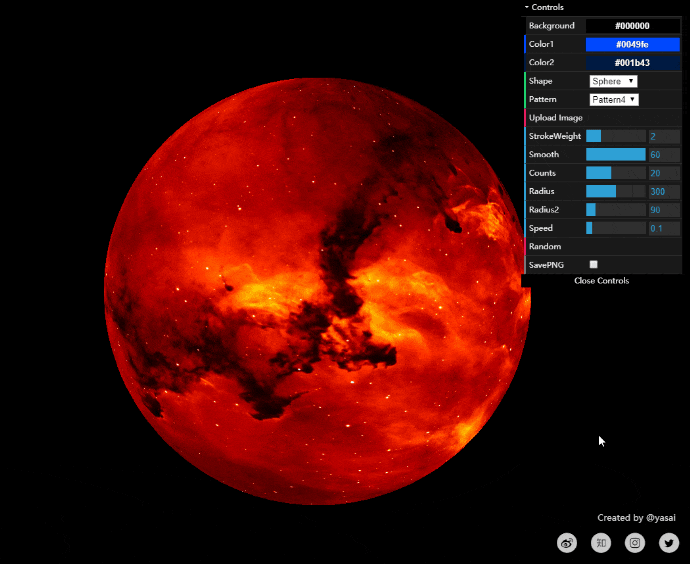
Task: Click the red nebula sphere
Action: tap(317, 291)
